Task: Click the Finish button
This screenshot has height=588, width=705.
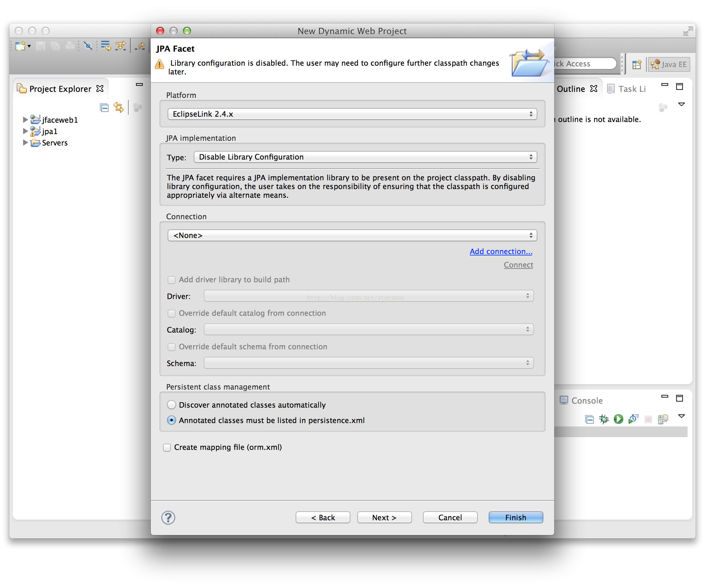Action: point(516,518)
